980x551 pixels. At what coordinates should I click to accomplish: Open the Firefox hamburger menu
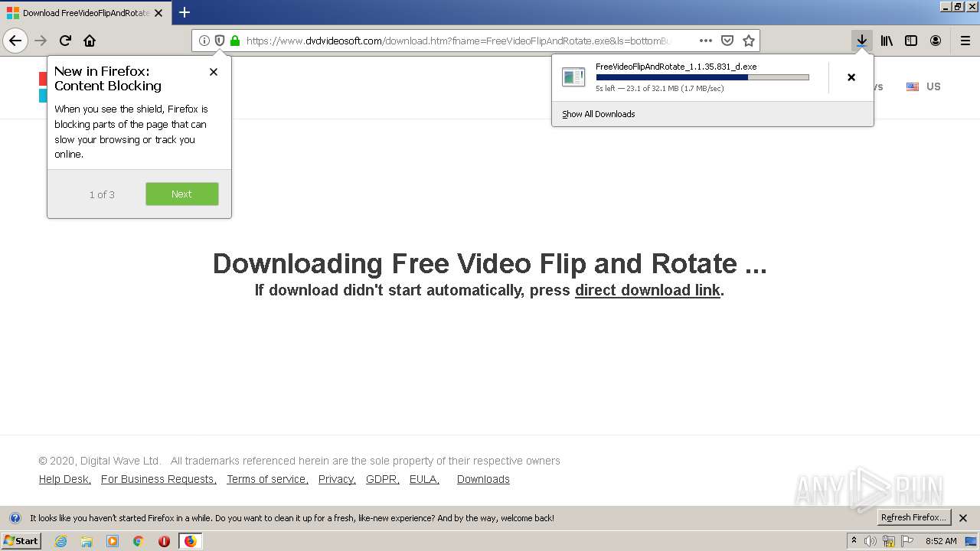[965, 41]
